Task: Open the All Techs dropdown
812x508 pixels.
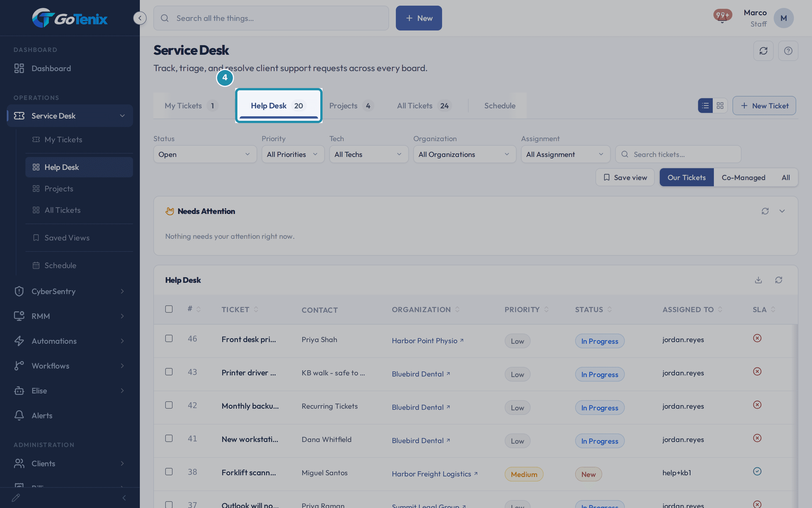Action: click(x=369, y=154)
